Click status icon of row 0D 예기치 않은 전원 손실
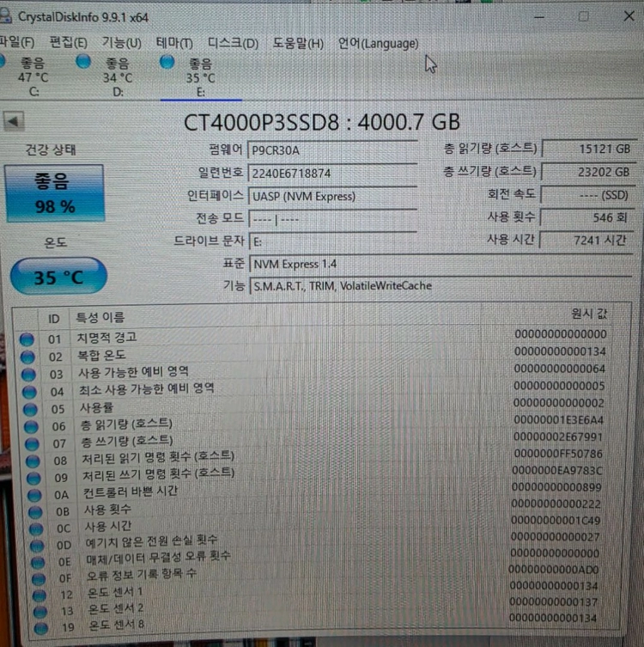 (x=37, y=546)
